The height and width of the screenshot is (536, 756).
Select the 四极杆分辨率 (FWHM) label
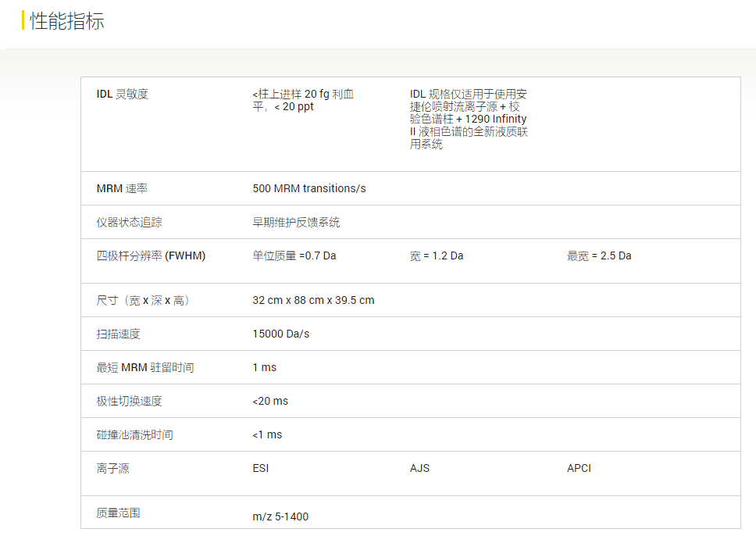pyautogui.click(x=151, y=255)
